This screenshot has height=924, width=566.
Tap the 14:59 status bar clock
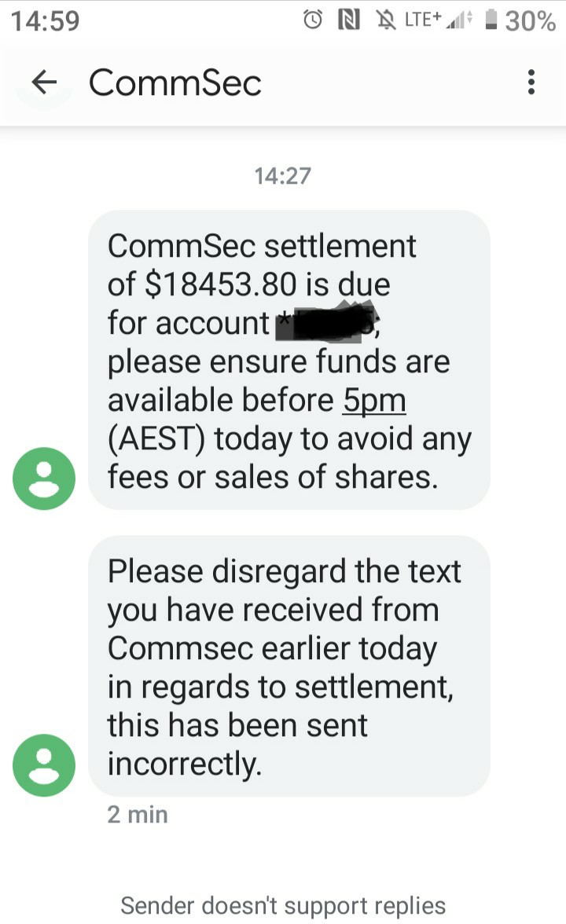click(x=46, y=20)
